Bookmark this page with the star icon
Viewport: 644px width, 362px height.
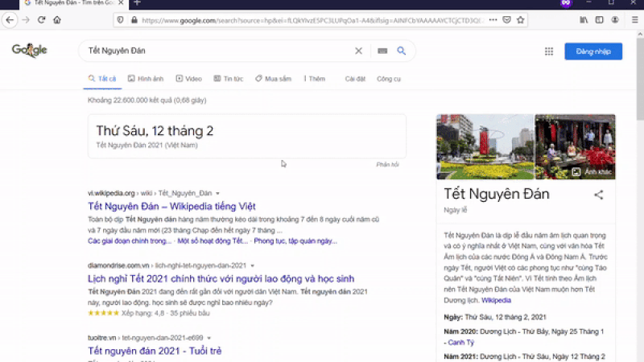click(520, 19)
